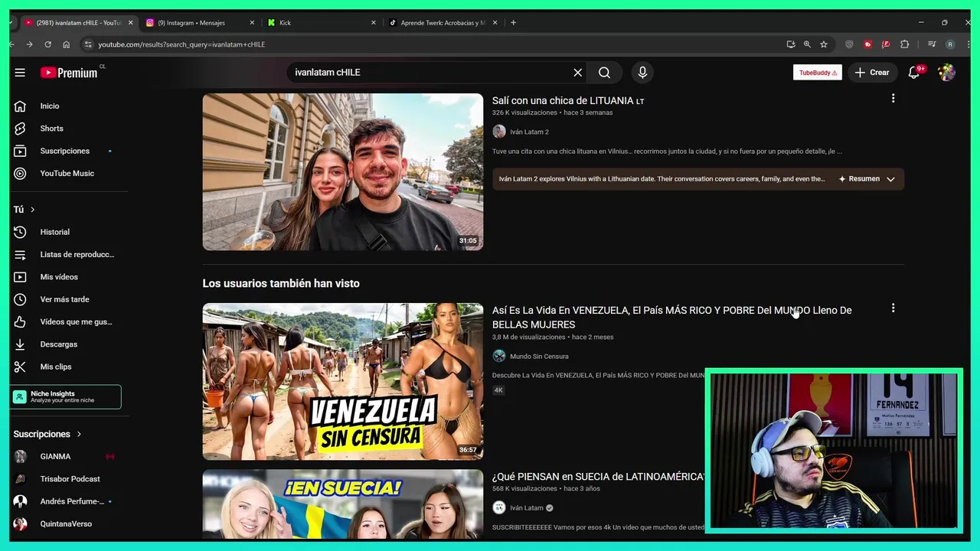This screenshot has width=980, height=551.
Task: Expand the Tú section
Action: tap(24, 209)
